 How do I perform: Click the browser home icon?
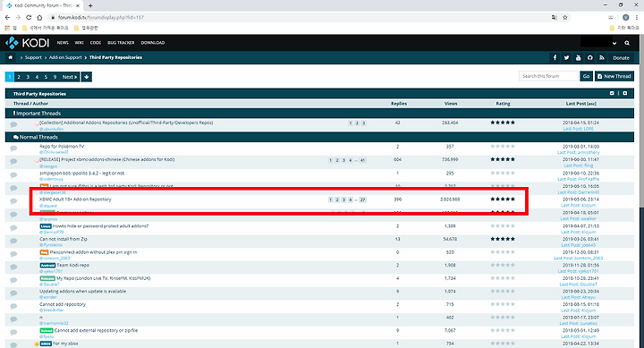point(39,17)
